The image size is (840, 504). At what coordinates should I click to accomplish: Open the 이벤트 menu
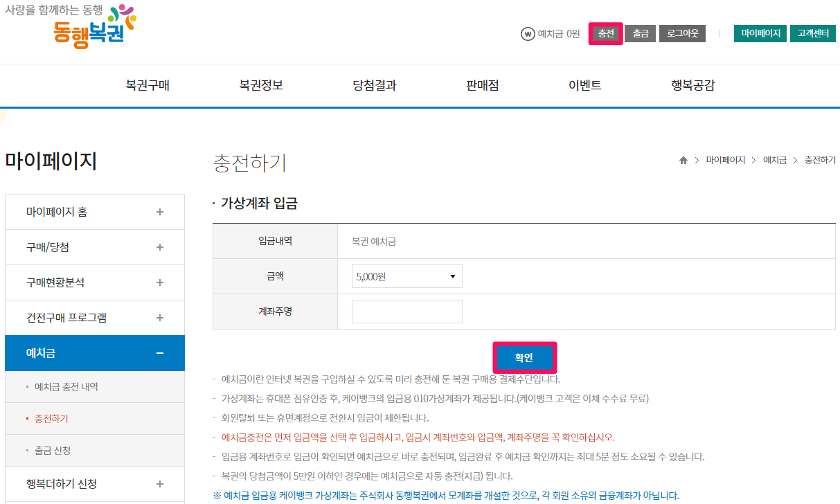tap(585, 85)
